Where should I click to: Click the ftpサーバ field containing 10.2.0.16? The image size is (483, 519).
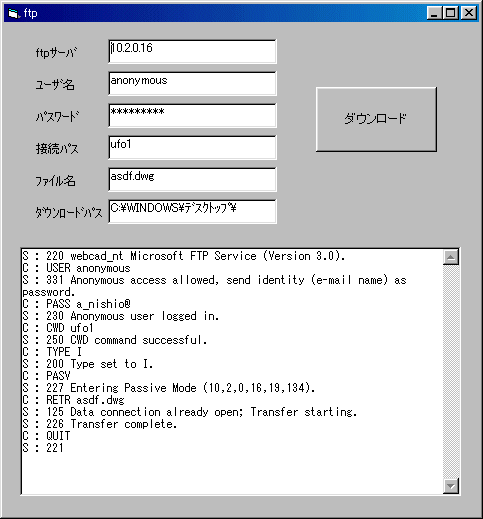click(x=192, y=51)
